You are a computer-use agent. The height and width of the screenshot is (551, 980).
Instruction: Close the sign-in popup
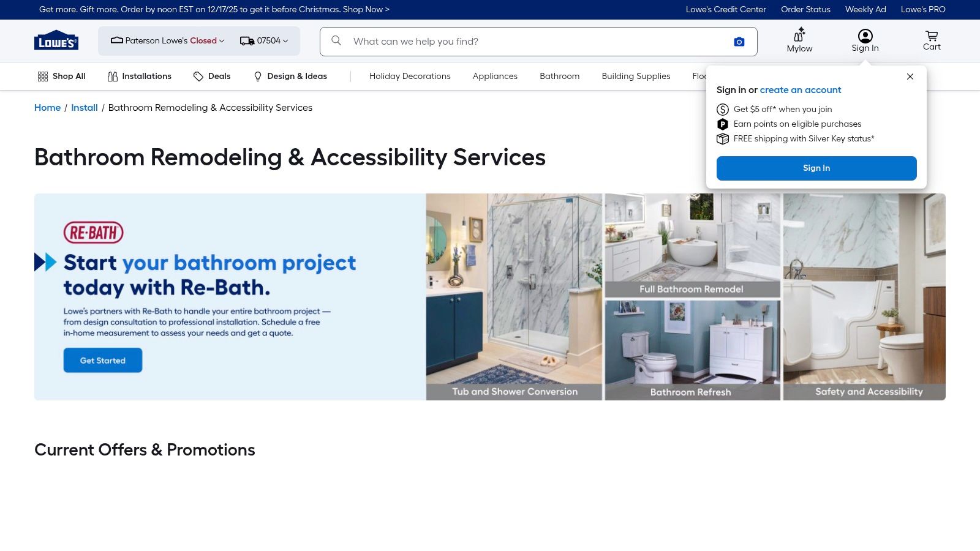910,77
